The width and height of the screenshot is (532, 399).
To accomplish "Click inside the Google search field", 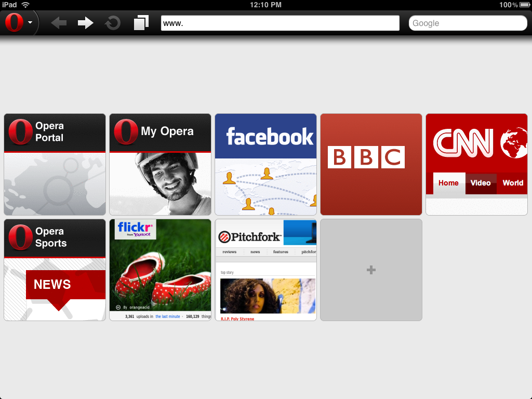I will coord(467,23).
